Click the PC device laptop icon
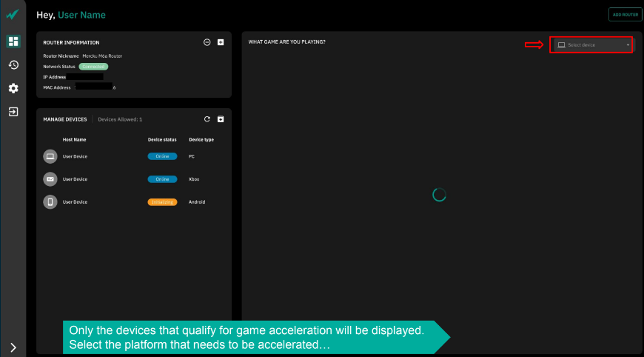This screenshot has height=357, width=644. tap(50, 156)
